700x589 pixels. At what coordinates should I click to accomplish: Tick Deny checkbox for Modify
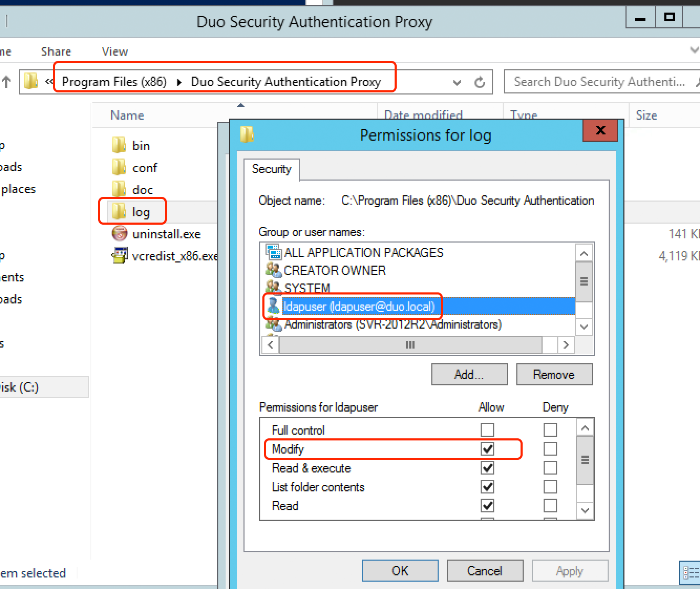pos(550,449)
